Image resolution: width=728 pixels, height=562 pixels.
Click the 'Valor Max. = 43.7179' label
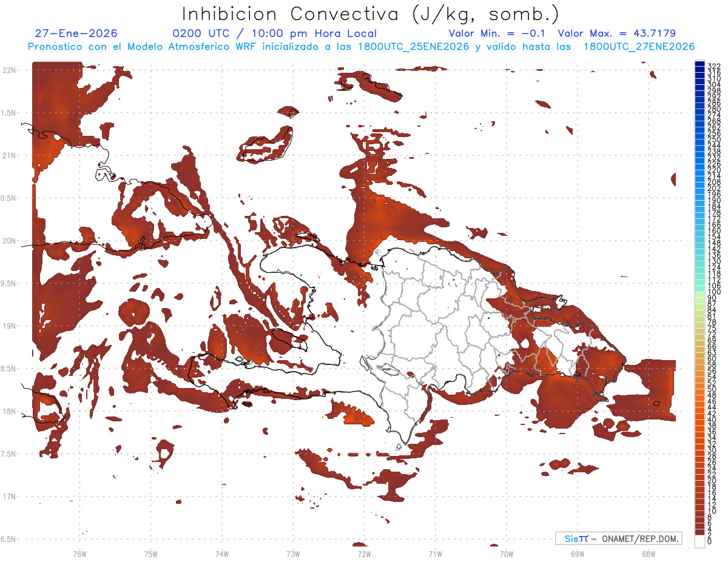pyautogui.click(x=617, y=33)
